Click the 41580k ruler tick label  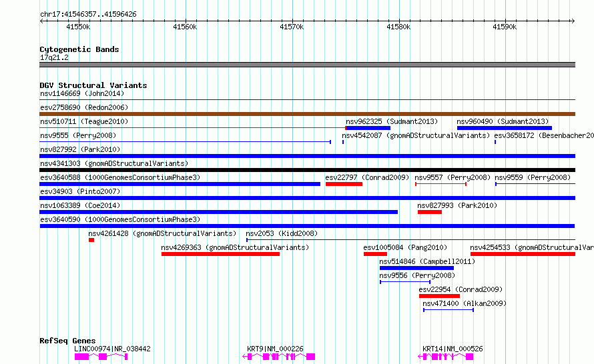pos(398,27)
